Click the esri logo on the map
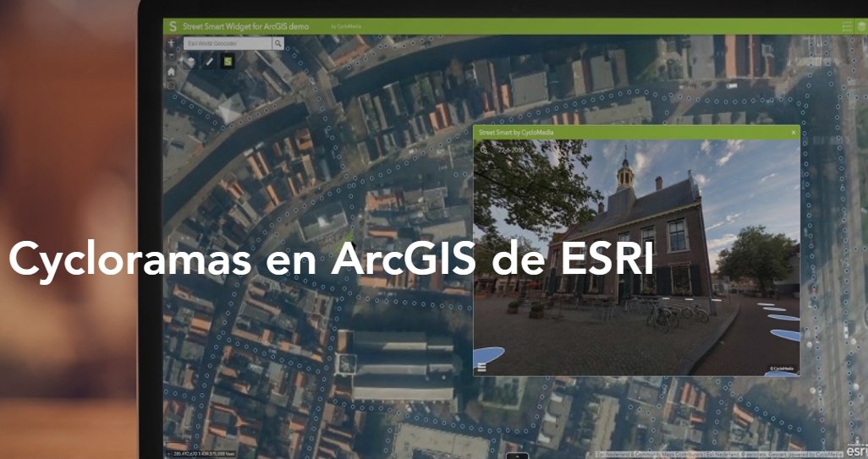Viewport: 868px width, 459px height. pos(856,451)
